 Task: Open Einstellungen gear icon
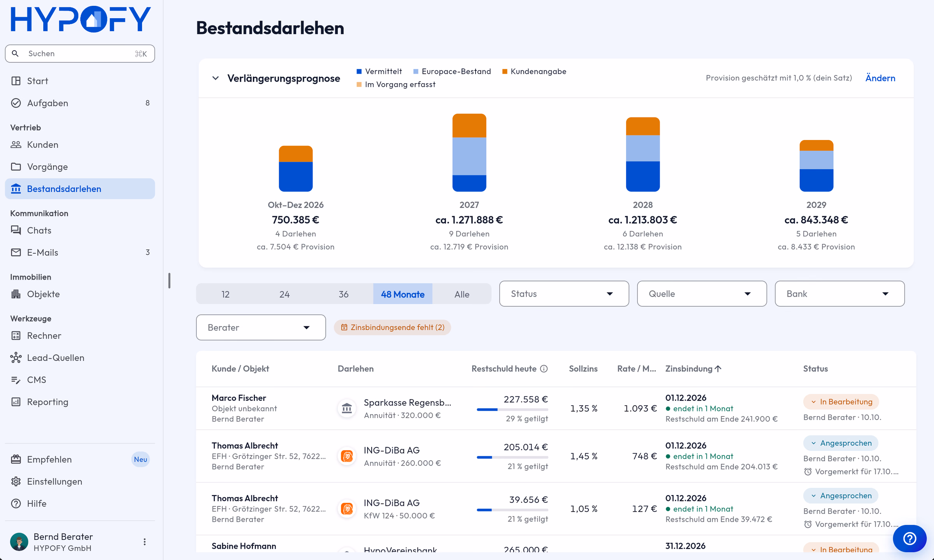point(16,481)
